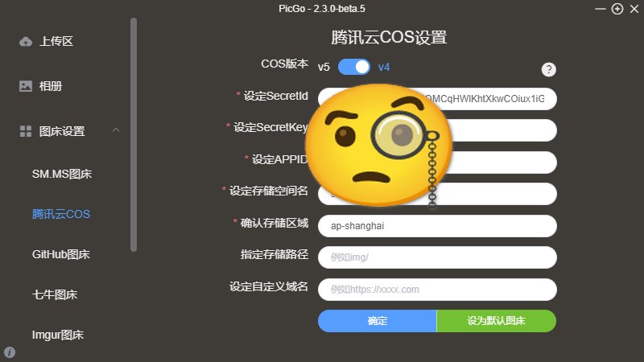Screen dimensions: 644x362
Task: Click the upload cloud icon
Action: [26, 42]
